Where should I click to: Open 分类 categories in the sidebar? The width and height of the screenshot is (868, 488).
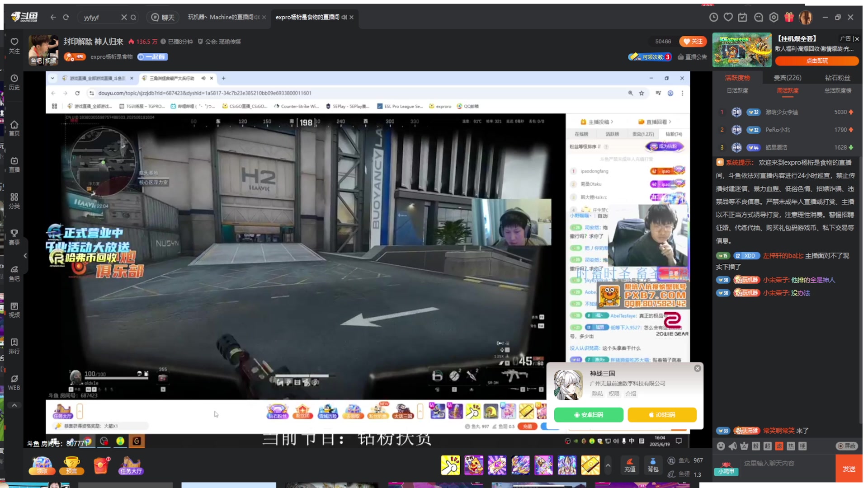(14, 201)
